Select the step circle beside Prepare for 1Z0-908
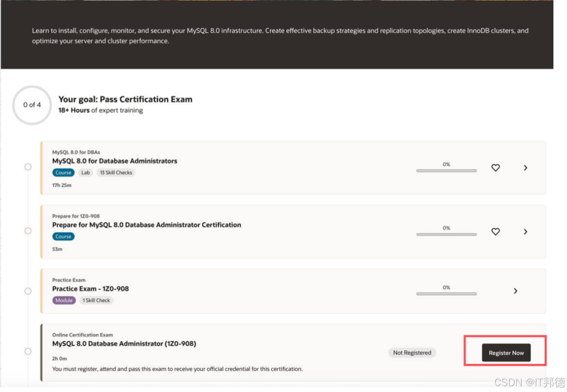567x392 pixels. coord(28,231)
